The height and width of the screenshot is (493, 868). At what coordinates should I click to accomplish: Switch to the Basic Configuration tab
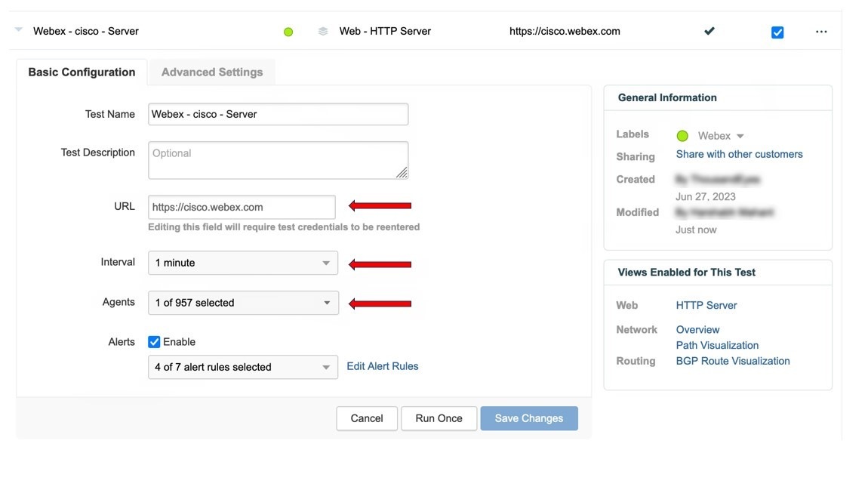[82, 72]
